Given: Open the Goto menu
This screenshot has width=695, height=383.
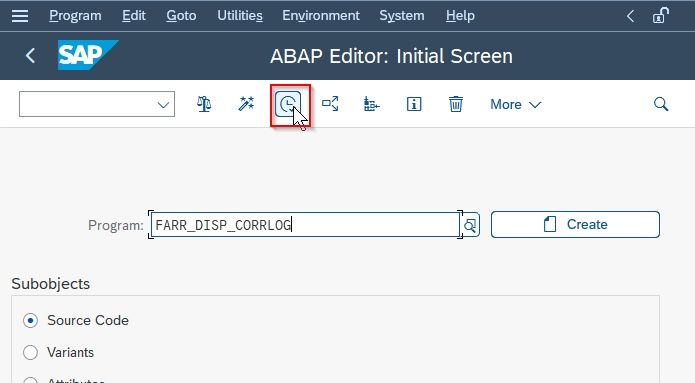Looking at the screenshot, I should (x=181, y=16).
